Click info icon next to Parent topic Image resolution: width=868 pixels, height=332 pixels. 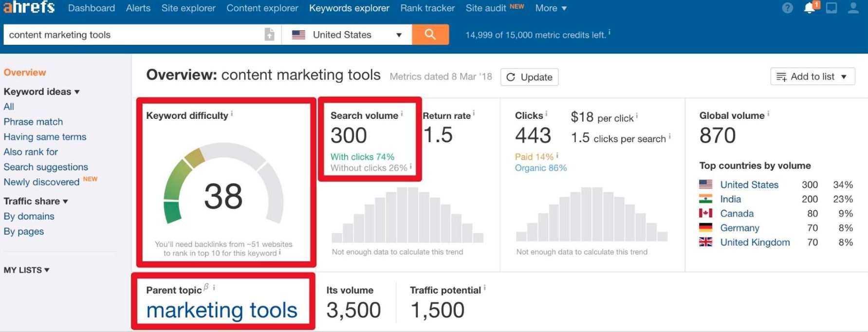214,288
